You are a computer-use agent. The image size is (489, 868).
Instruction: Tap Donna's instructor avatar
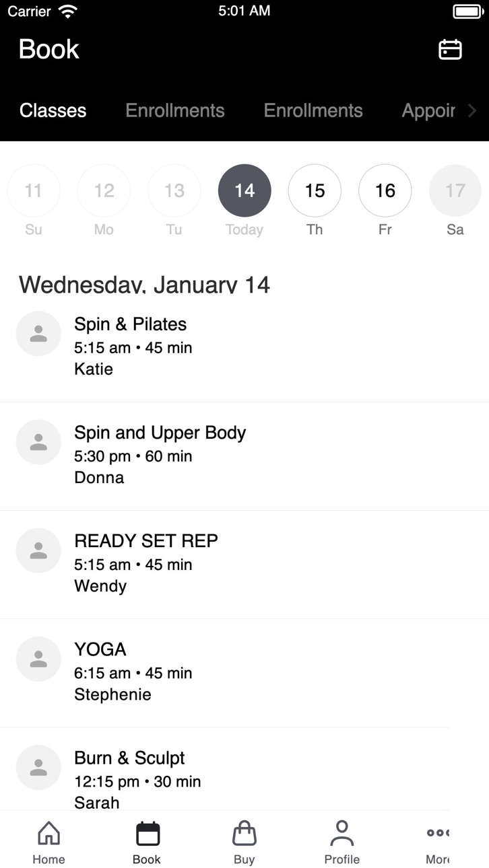[38, 441]
